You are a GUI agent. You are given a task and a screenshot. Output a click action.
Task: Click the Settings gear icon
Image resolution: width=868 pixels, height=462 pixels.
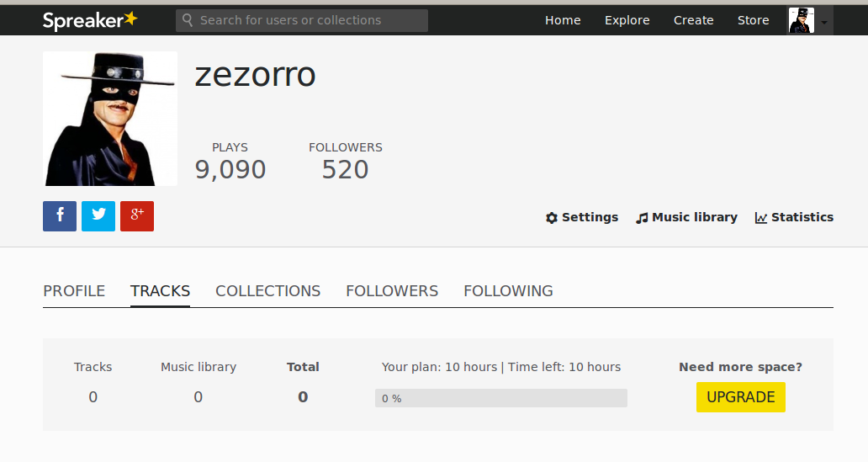552,218
